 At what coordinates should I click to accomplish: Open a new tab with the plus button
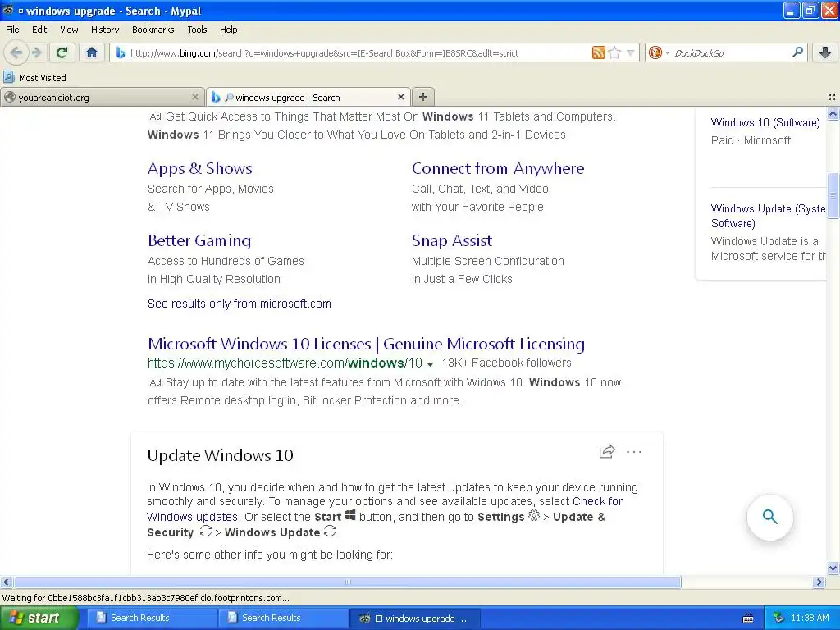[x=423, y=97]
